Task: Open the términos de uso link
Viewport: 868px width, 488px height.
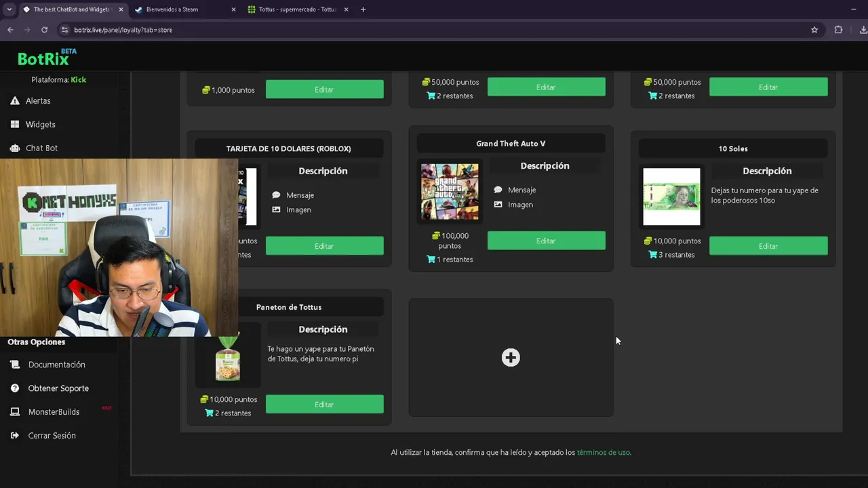Action: [604, 453]
